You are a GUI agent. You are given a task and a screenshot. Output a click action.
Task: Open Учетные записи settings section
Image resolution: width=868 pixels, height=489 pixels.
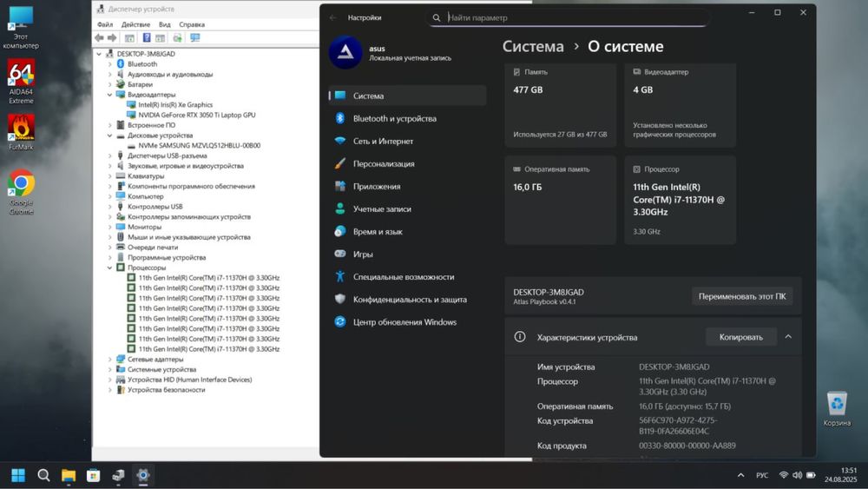tap(407, 209)
